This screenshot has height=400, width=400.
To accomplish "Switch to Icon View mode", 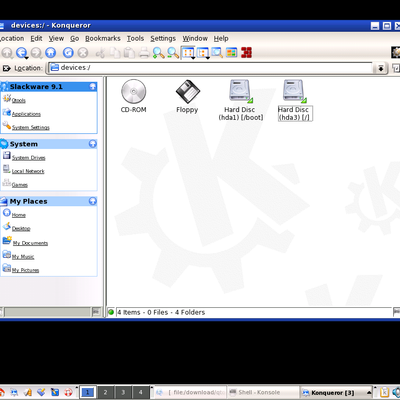I will (x=188, y=52).
